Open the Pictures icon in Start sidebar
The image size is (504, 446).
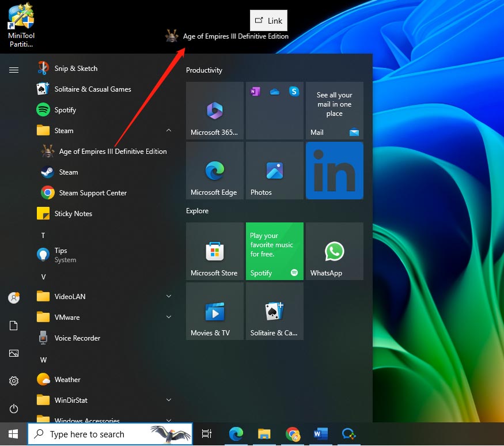click(x=13, y=353)
